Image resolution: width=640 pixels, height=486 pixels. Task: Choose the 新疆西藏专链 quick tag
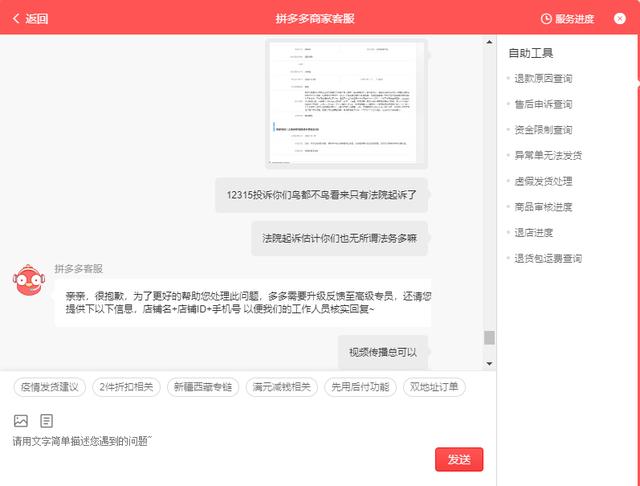(201, 387)
